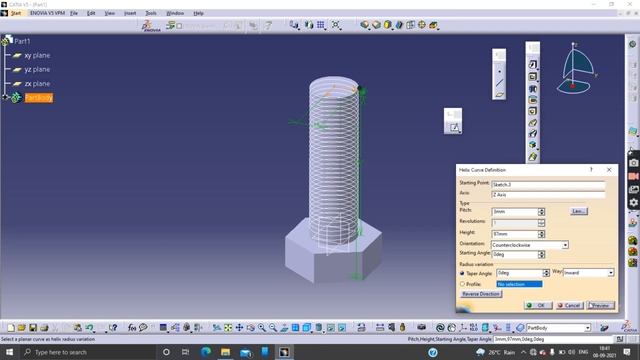Open the ENOVIA V5 VPM menu
This screenshot has height=360, width=640.
[x=47, y=13]
